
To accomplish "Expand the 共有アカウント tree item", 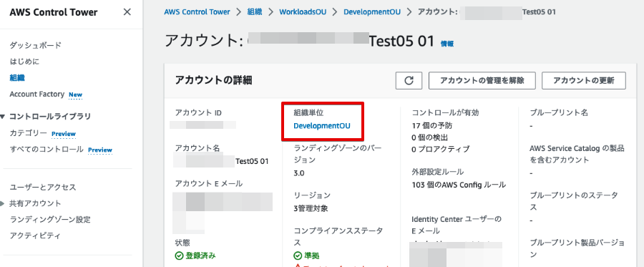I will click(x=2, y=203).
